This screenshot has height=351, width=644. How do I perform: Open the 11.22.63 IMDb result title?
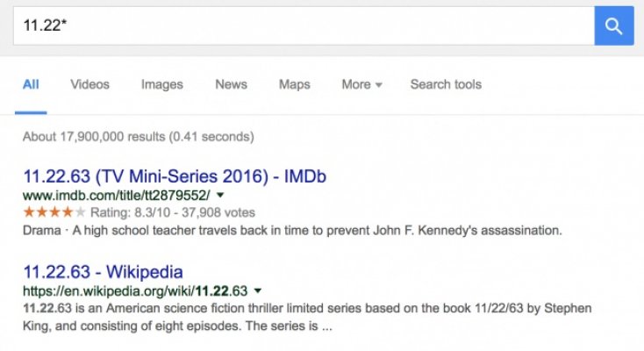click(x=175, y=176)
